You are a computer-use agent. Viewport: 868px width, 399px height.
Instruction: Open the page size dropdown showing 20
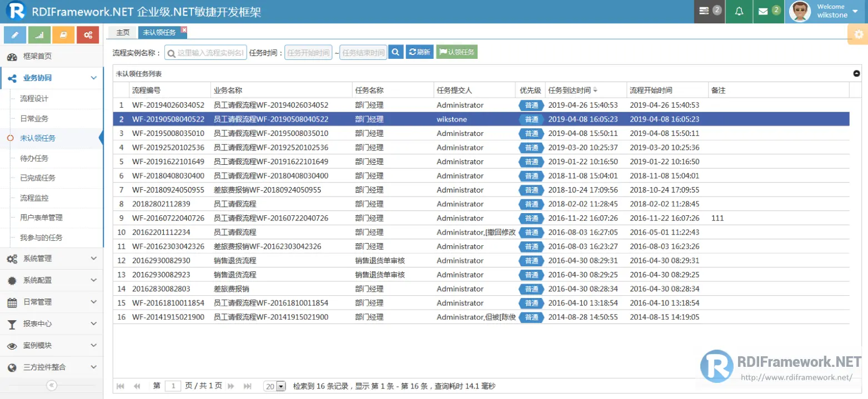[281, 386]
